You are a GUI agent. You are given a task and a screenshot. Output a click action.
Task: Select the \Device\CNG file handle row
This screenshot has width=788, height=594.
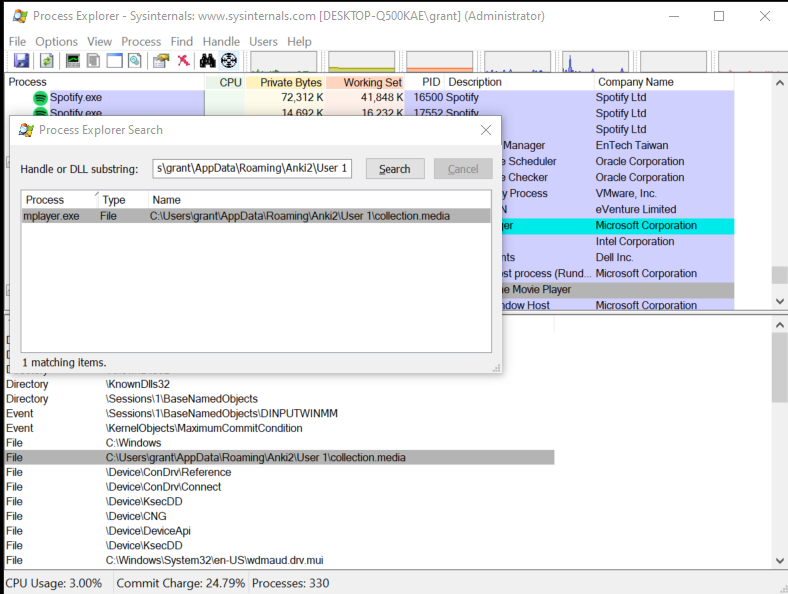(280, 516)
